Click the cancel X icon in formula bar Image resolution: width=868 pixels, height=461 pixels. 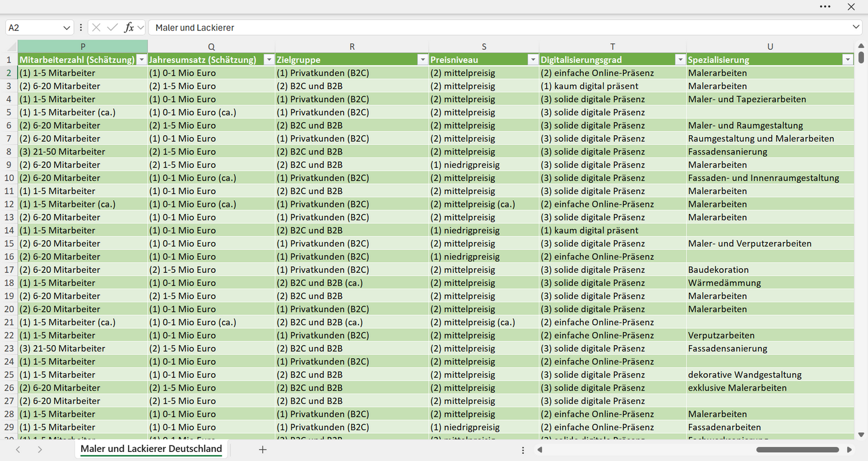(96, 28)
